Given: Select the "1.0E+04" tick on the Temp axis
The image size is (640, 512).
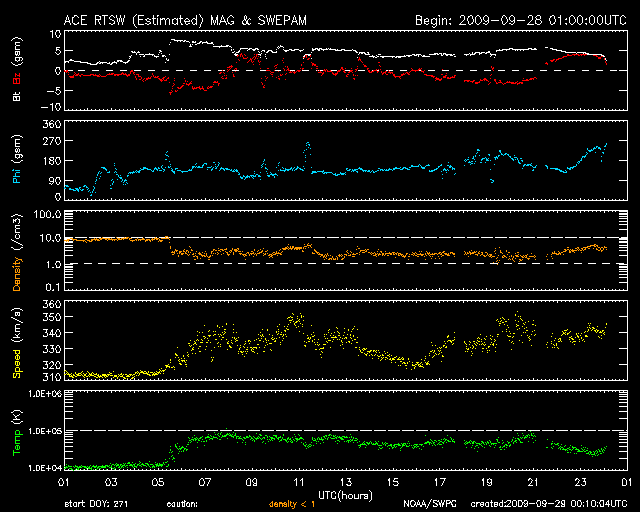Looking at the screenshot, I should tap(45, 468).
